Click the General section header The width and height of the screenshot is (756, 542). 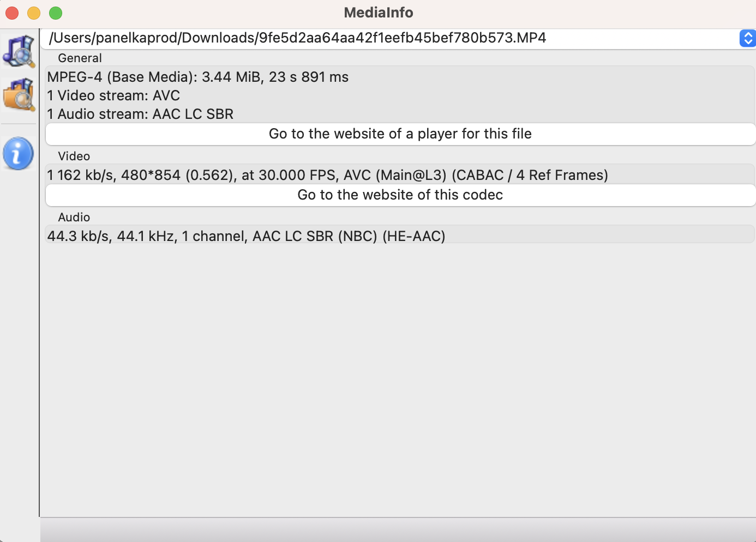80,58
